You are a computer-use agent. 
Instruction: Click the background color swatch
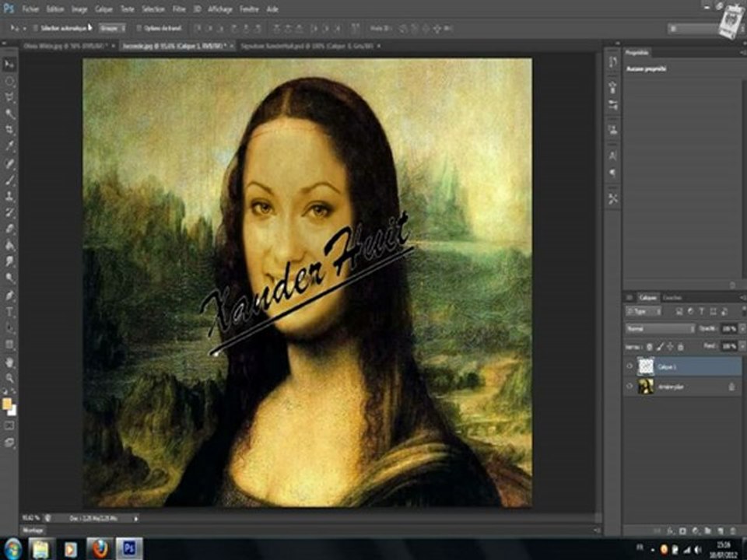pyautogui.click(x=12, y=411)
